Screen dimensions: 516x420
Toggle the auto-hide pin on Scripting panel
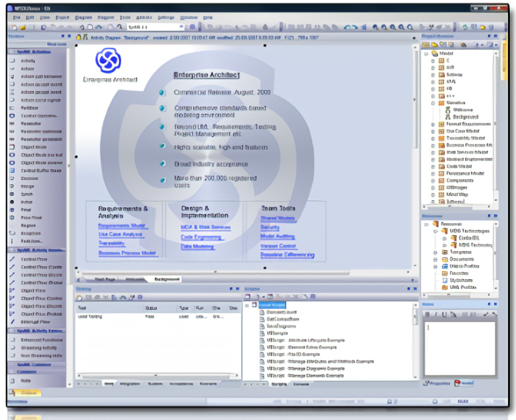click(x=409, y=289)
